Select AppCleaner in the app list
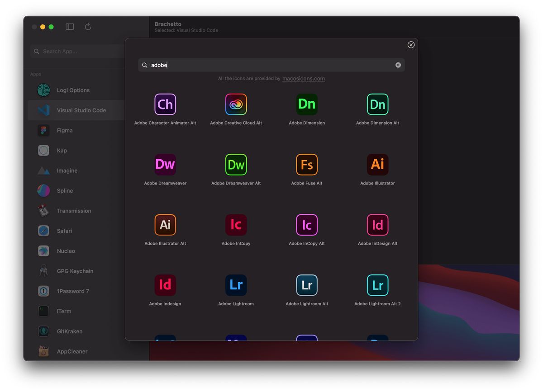 coord(76,352)
